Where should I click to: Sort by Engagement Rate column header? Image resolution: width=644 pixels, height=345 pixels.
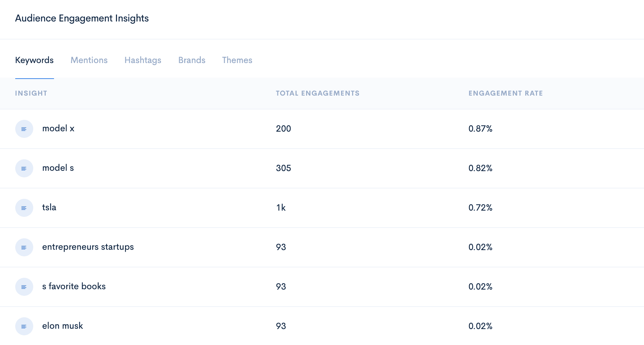[506, 93]
